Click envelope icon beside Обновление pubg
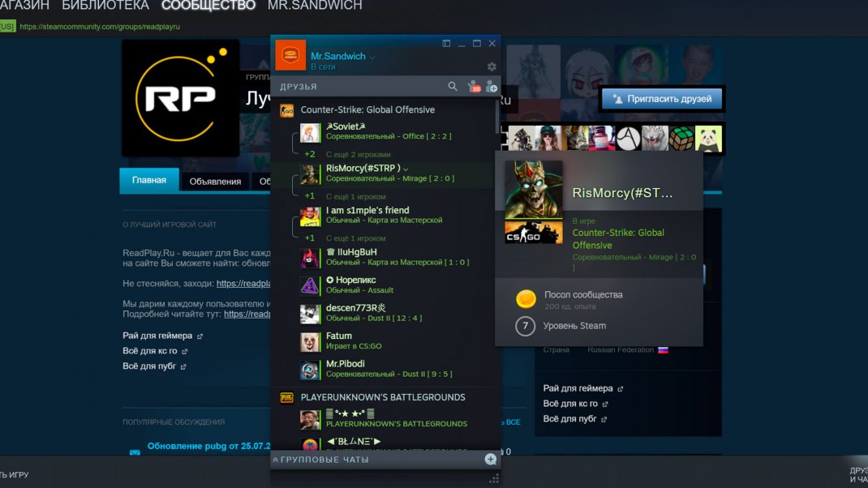This screenshot has width=868, height=488. tap(135, 452)
